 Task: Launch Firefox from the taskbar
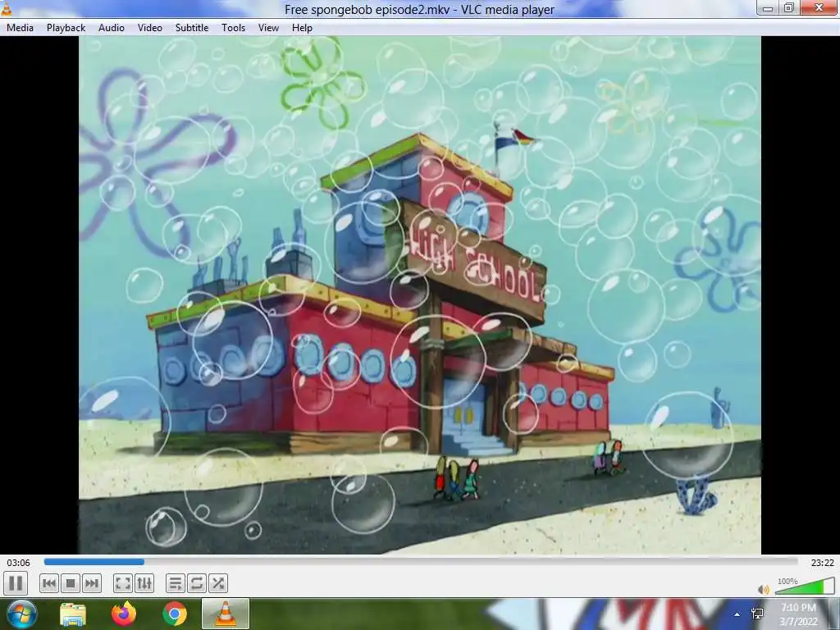(x=124, y=614)
